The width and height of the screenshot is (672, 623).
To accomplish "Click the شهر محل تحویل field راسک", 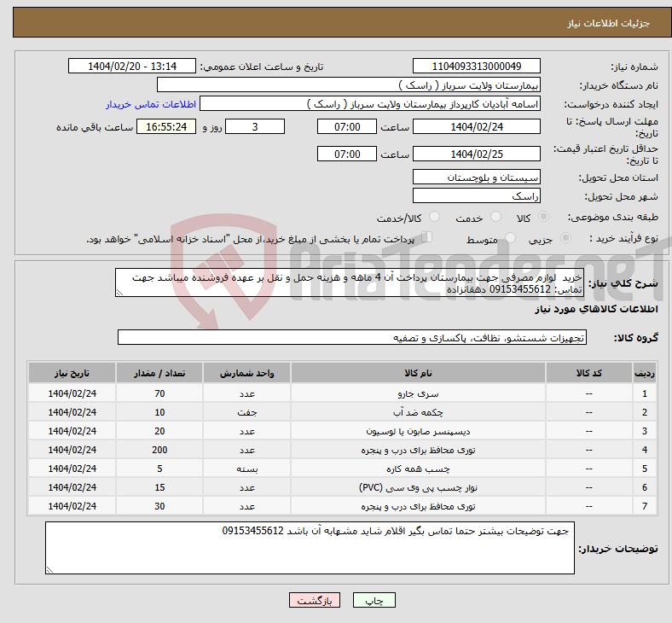I will (x=476, y=196).
